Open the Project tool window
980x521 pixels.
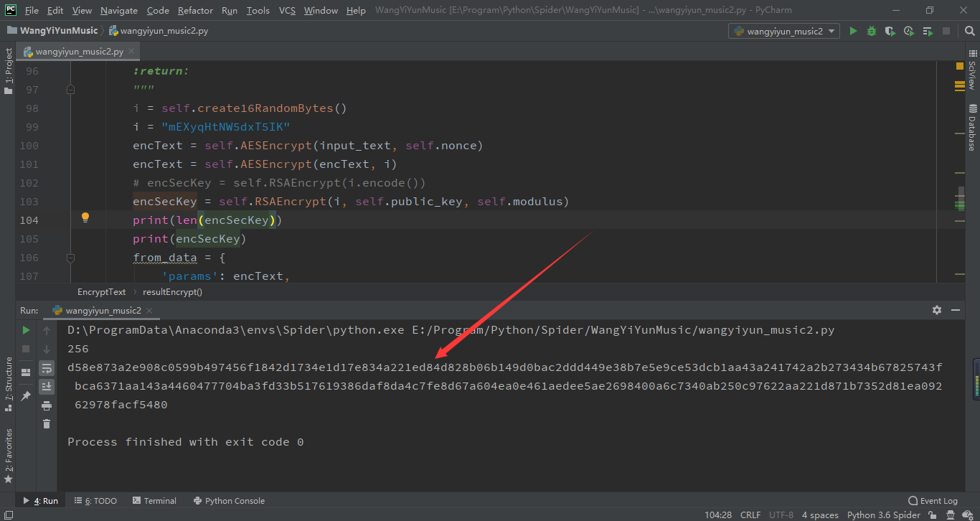(x=9, y=70)
